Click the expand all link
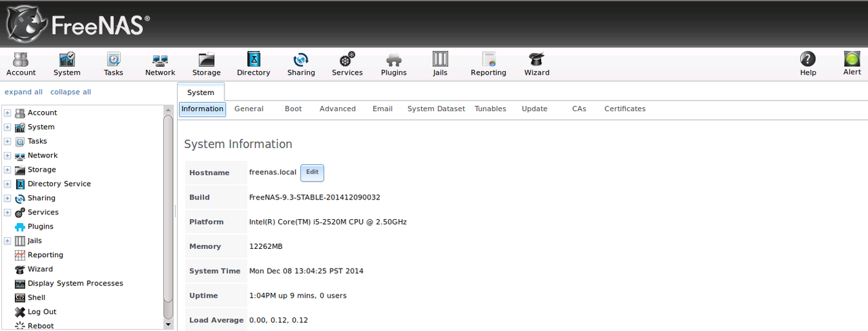 24,92
